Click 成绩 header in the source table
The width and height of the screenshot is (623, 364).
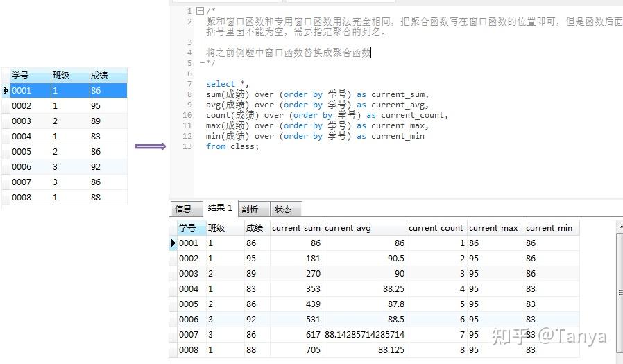coord(108,76)
